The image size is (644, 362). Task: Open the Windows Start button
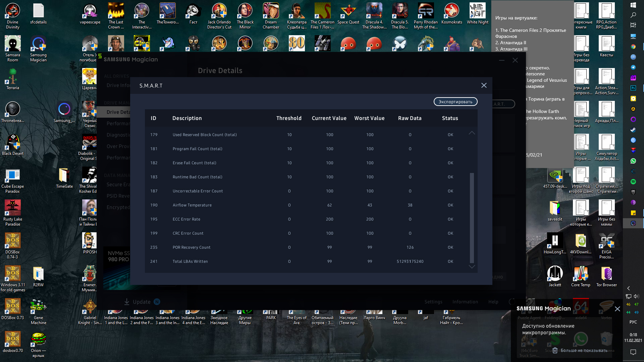tap(633, 5)
